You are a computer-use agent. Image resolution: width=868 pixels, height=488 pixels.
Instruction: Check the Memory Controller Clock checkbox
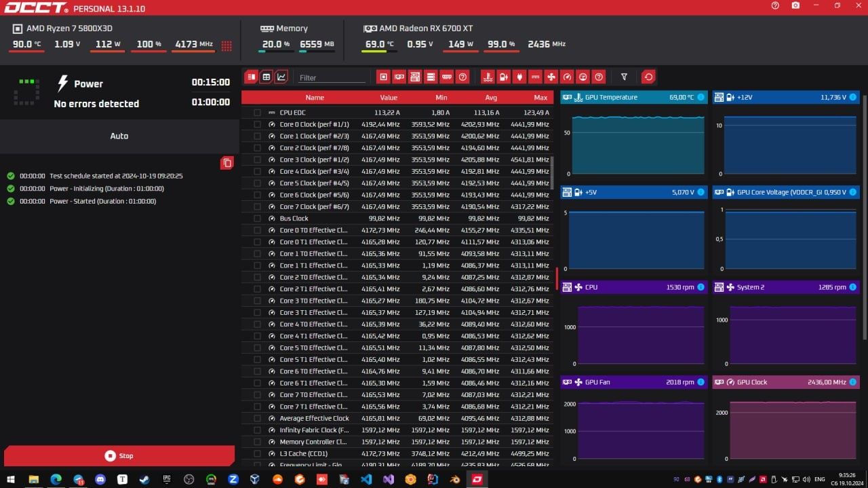click(257, 442)
